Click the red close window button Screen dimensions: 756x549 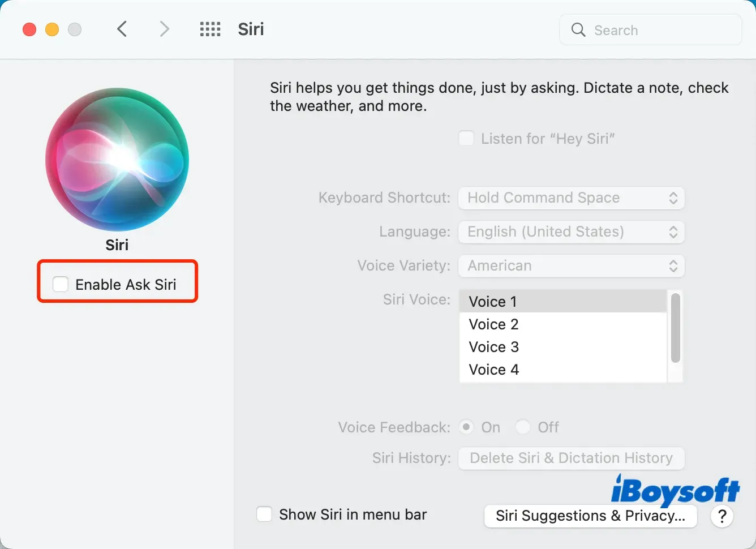[29, 29]
